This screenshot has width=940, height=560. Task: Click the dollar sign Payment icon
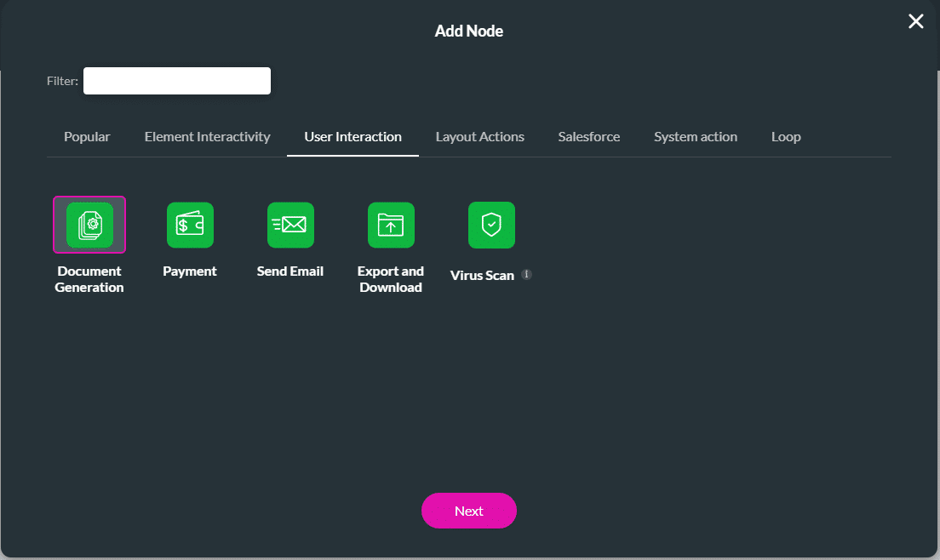pos(190,225)
